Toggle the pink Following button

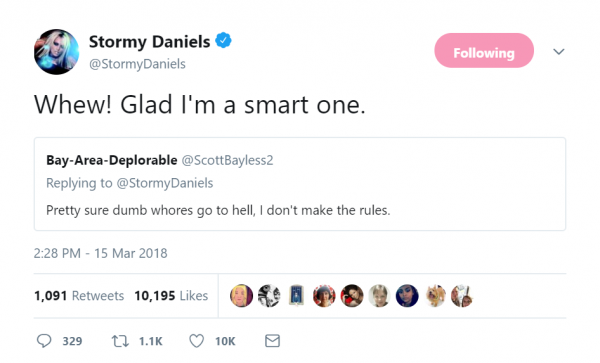pyautogui.click(x=484, y=50)
